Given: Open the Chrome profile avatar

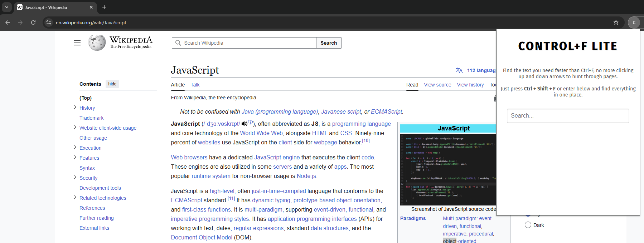Looking at the screenshot, I should pyautogui.click(x=634, y=23).
